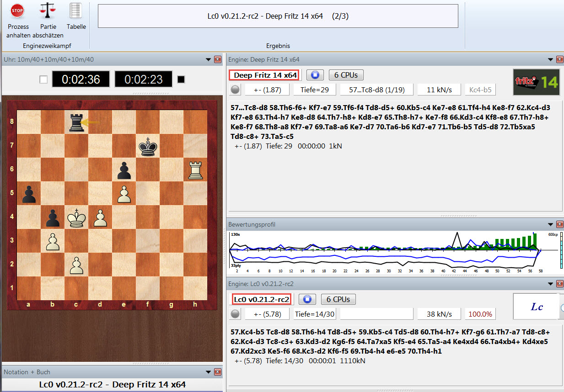The height and width of the screenshot is (392, 564).
Task: Click the Enginezweikampf ribbon group label
Action: (47, 46)
